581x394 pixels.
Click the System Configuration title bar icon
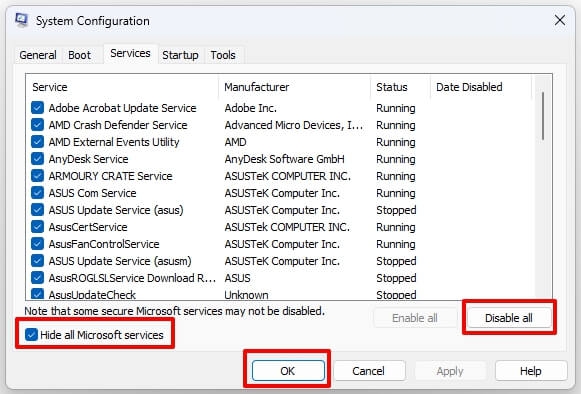coord(21,20)
